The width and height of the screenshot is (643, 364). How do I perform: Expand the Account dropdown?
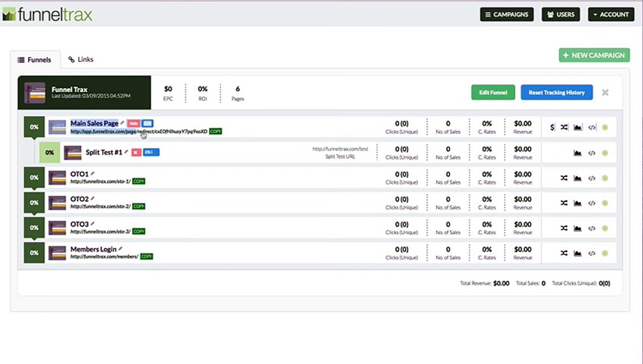point(611,14)
